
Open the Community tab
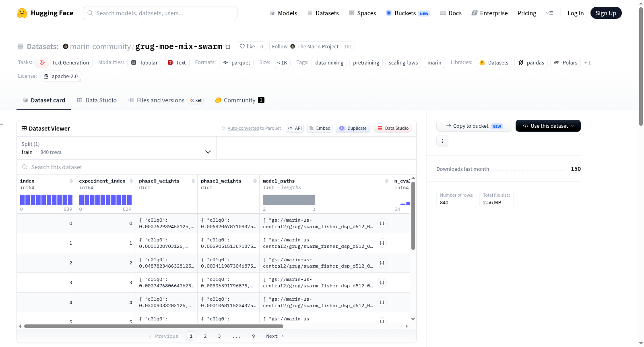[x=239, y=100]
